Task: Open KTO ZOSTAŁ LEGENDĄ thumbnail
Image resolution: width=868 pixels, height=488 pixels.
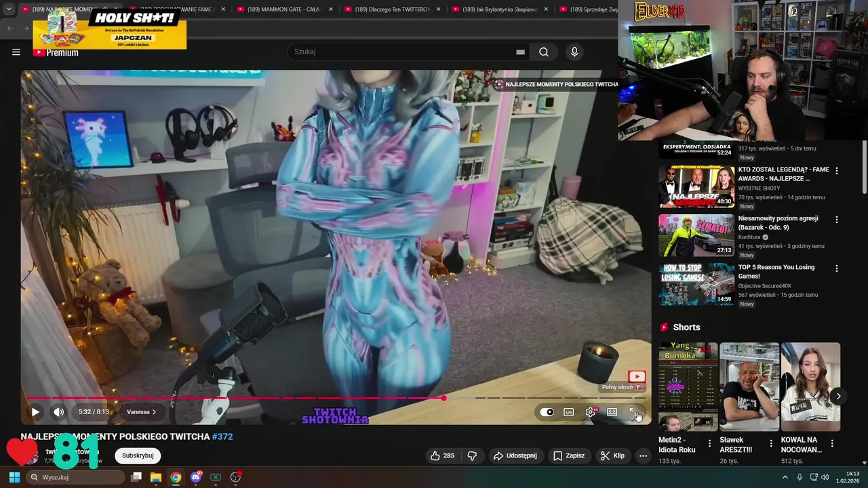Action: 696,186
